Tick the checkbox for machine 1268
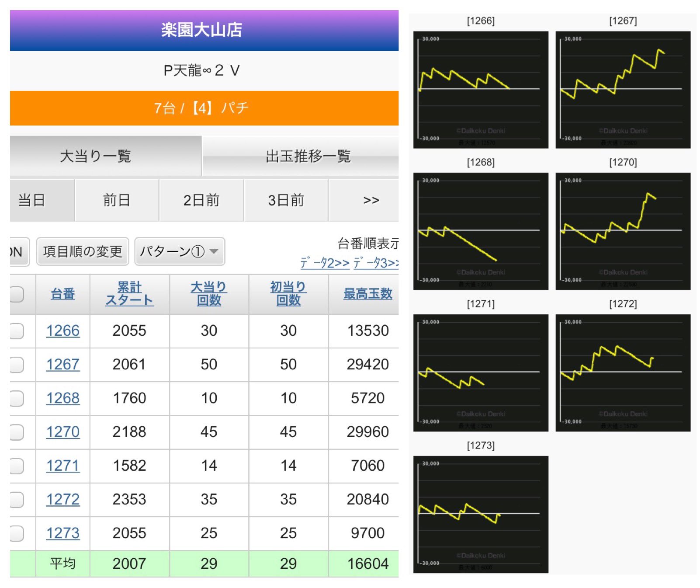Viewport: 700px width, 588px height. coord(17,398)
